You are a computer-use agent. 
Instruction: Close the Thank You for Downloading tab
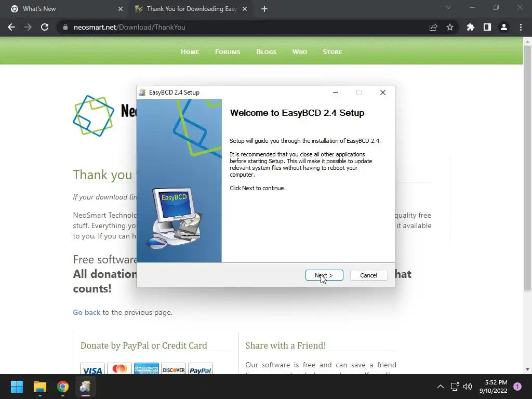[244, 9]
